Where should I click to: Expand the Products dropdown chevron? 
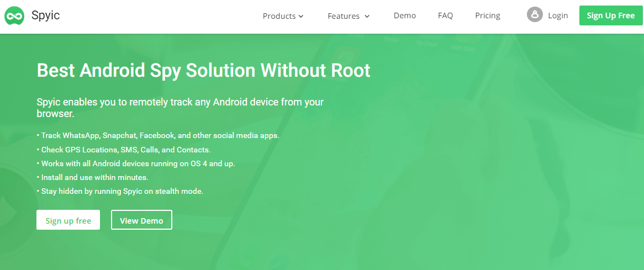[300, 17]
